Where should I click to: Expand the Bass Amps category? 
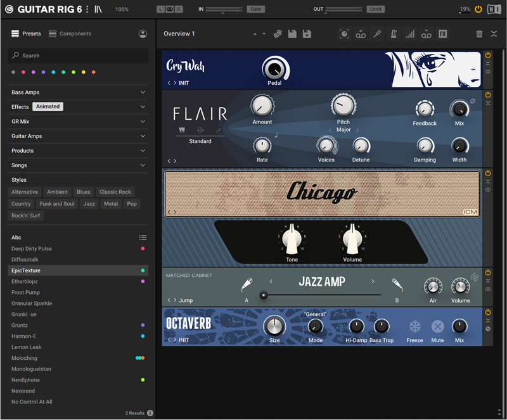coord(143,92)
